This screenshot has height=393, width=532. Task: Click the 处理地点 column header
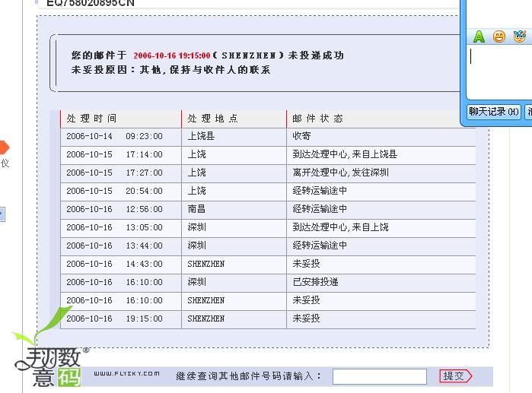pyautogui.click(x=212, y=119)
